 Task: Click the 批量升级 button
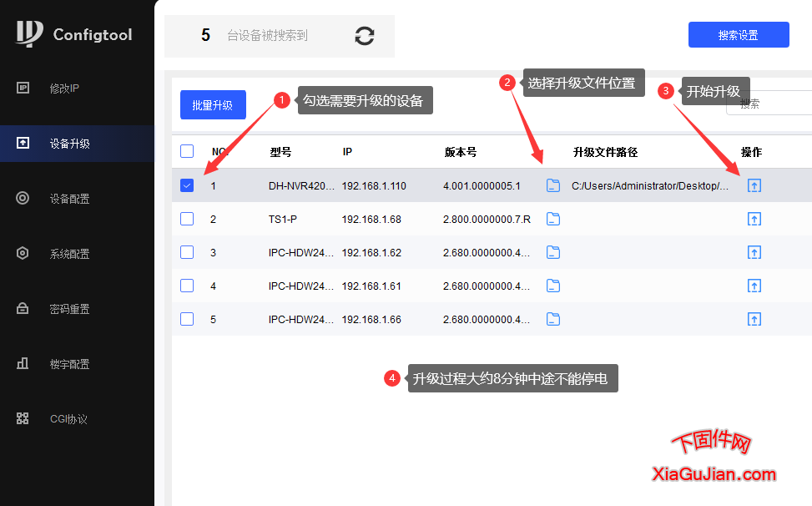tap(213, 104)
